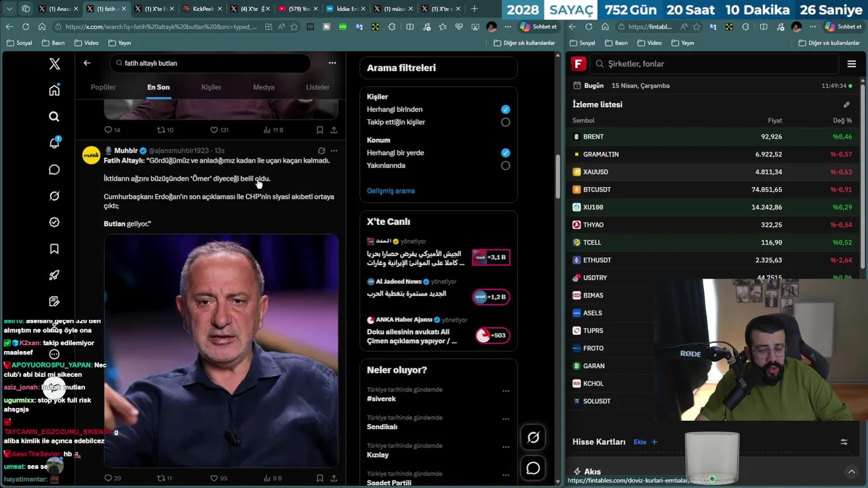The image size is (868, 488).
Task: Open a new browser tab
Action: (474, 9)
